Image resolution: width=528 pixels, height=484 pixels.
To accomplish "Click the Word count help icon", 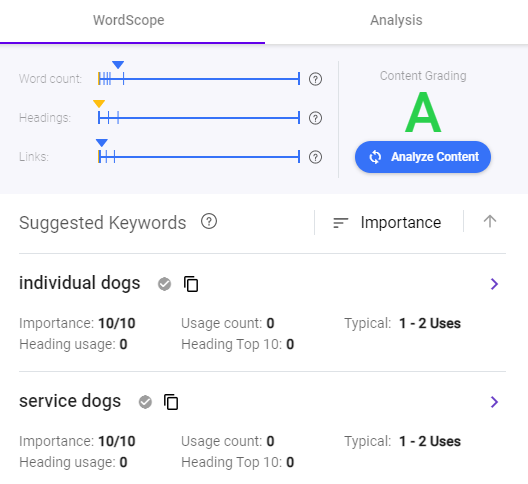I will click(315, 79).
